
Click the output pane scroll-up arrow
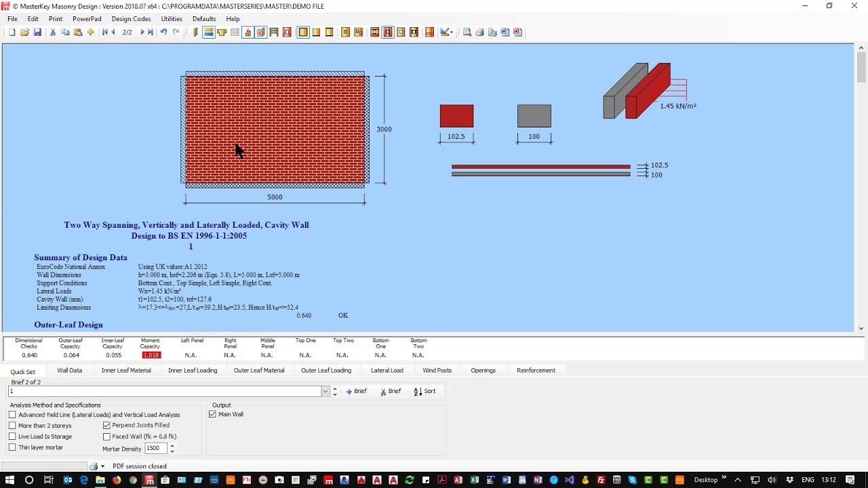(861, 47)
